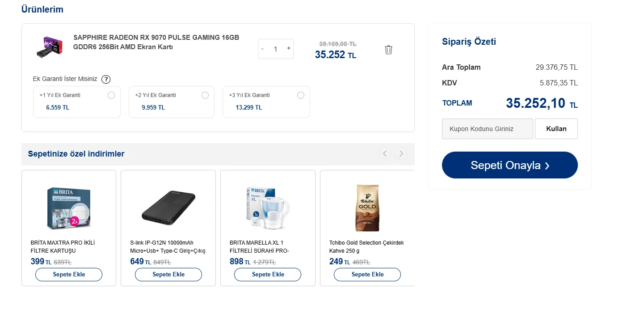644x322 pixels.
Task: Open the SAPPHIRE RADEON RX 9070 product title
Action: click(x=156, y=42)
